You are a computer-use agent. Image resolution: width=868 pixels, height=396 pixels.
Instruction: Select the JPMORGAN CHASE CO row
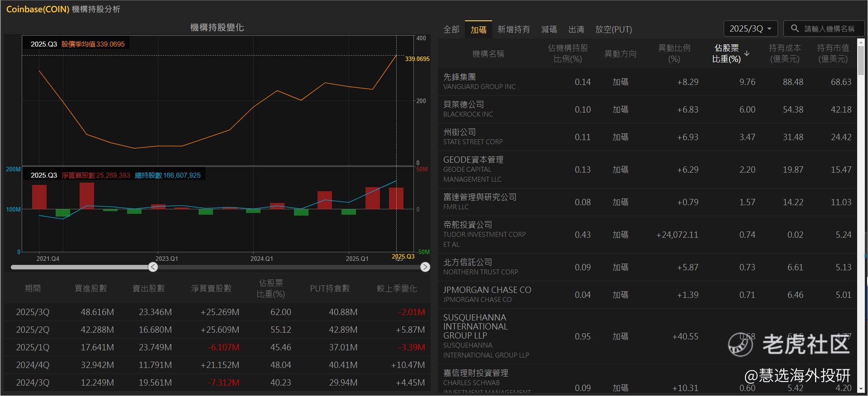647,295
